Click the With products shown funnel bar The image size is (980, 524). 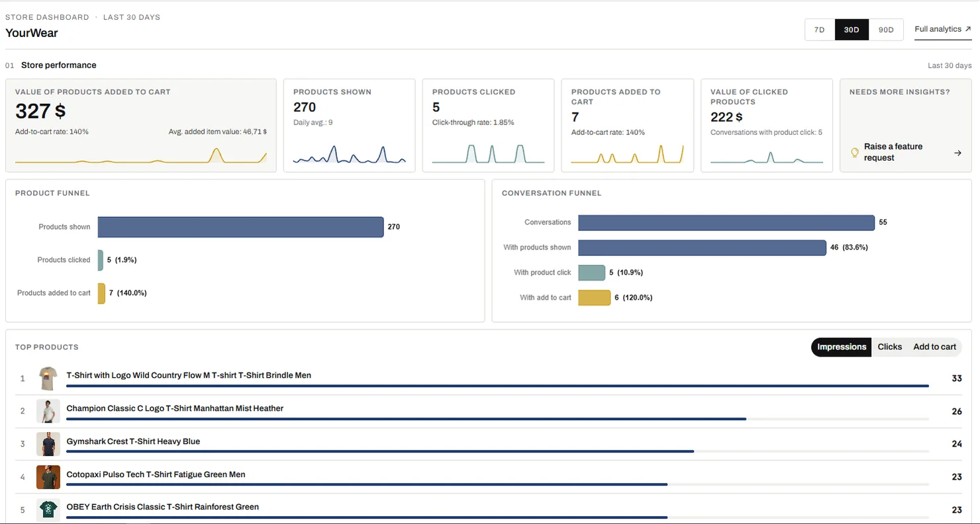tap(702, 247)
